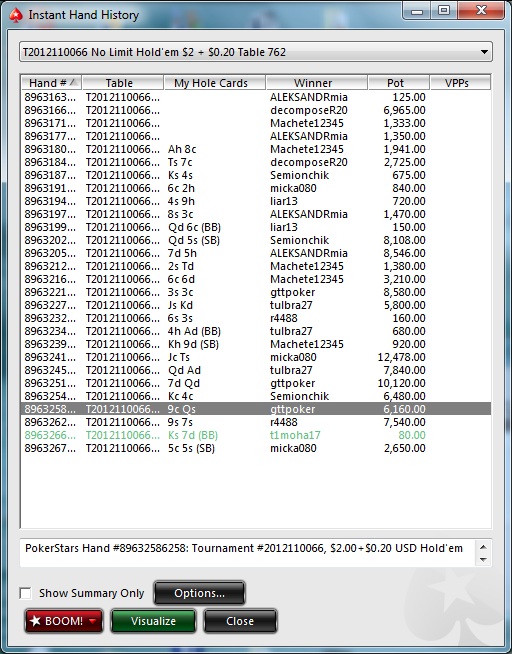Click winner liar13 with pot 150.00
The height and width of the screenshot is (654, 512).
(x=284, y=227)
